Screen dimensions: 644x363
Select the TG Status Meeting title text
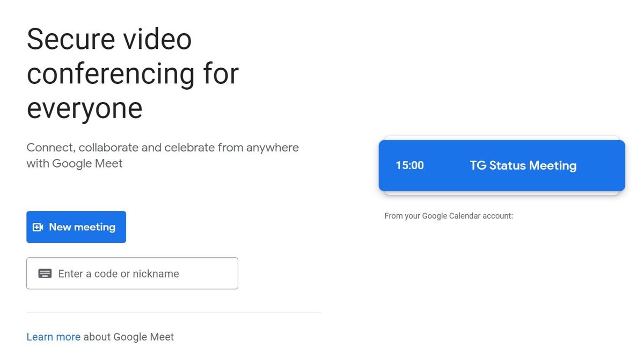click(523, 165)
